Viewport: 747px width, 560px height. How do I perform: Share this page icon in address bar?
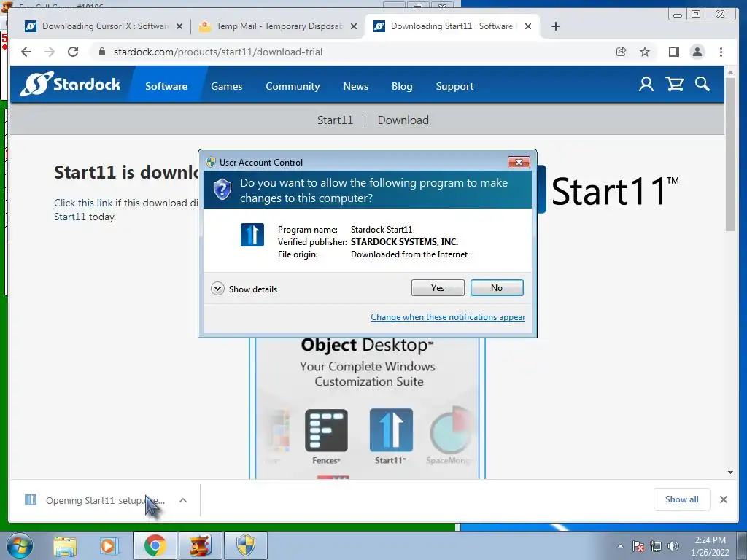[x=622, y=52]
